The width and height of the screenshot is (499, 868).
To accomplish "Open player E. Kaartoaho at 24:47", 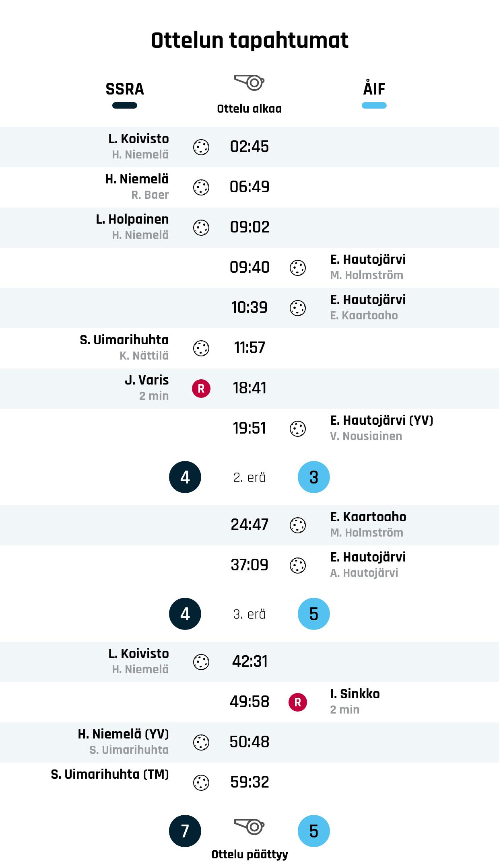I will (368, 517).
